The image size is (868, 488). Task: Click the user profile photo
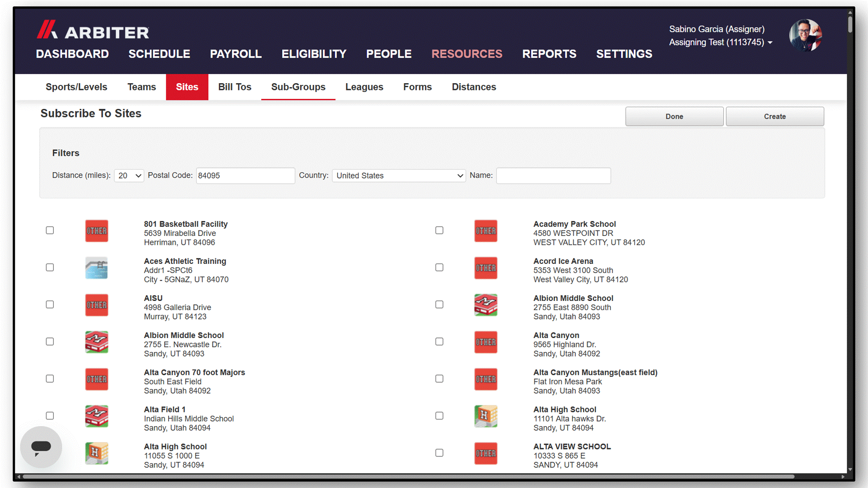tap(806, 35)
